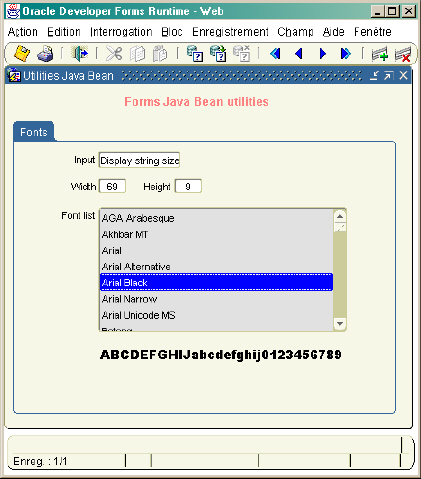Open the Fenêtre menu
This screenshot has height=479, width=421.
[x=373, y=32]
